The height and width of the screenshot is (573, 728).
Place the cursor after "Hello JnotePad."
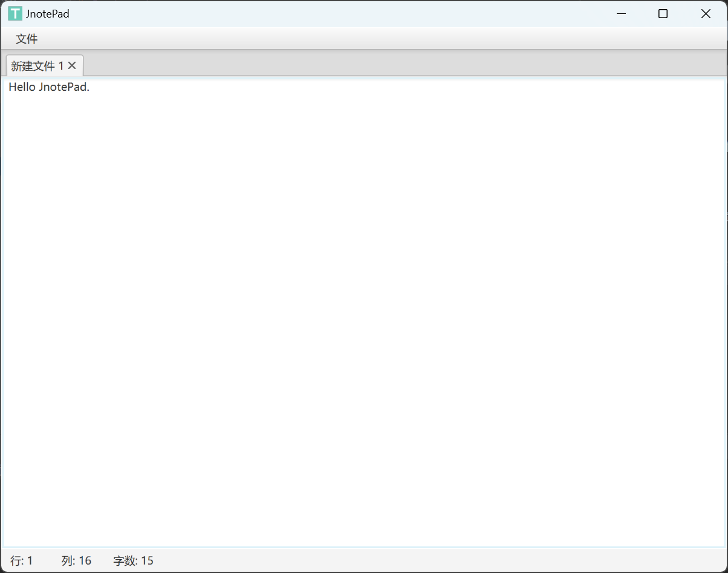89,87
